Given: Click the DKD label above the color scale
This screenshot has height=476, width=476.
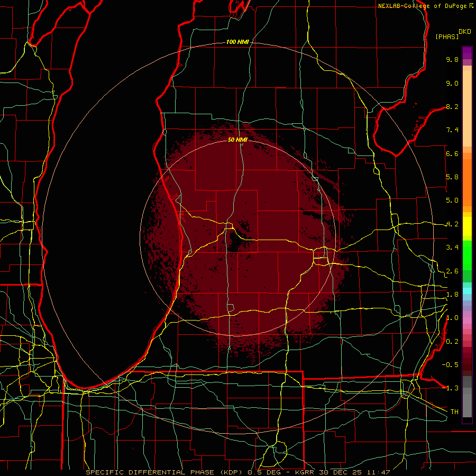Looking at the screenshot, I should coord(464,32).
